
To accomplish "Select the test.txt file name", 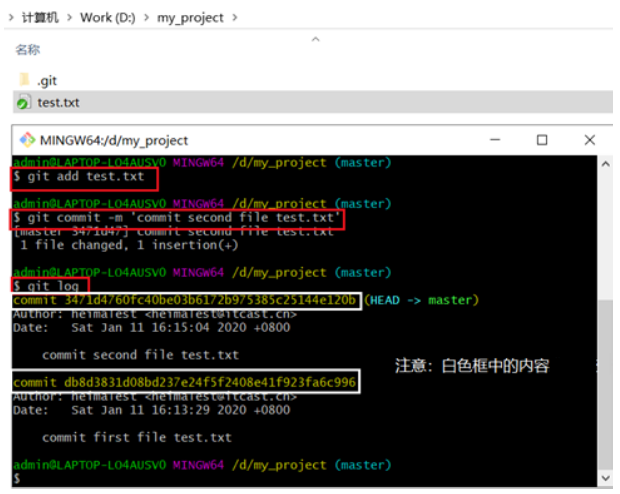I will [x=58, y=102].
